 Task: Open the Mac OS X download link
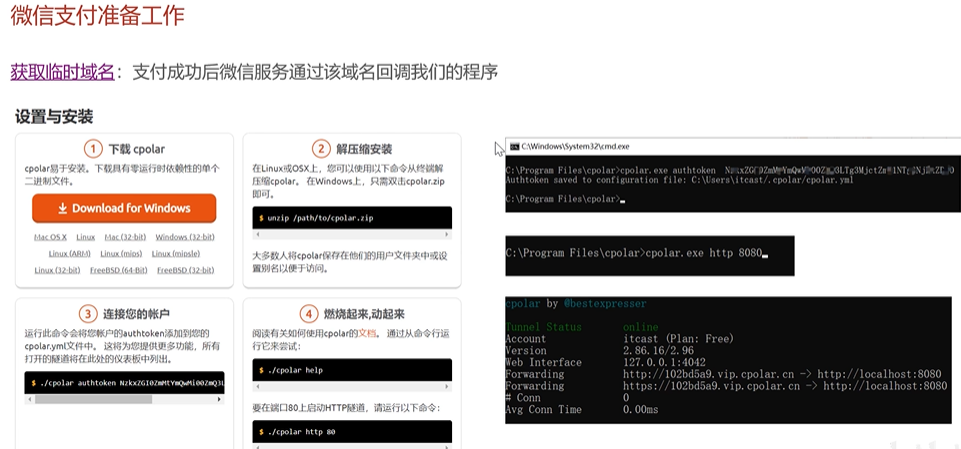coord(50,237)
